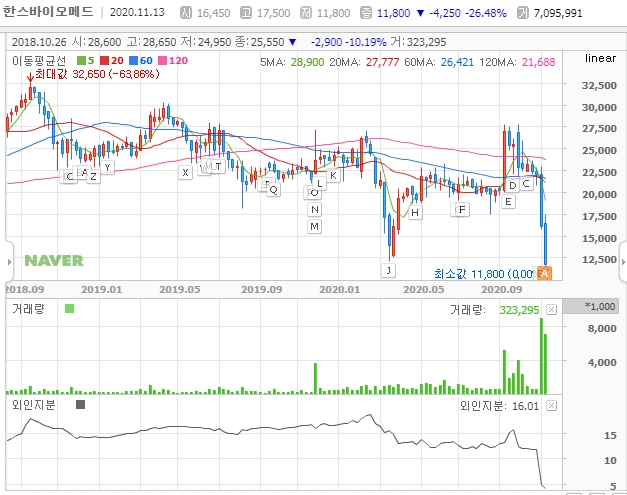Click the stock name 한스바이오메드
Image resolution: width=627 pixels, height=495 pixels.
click(48, 12)
